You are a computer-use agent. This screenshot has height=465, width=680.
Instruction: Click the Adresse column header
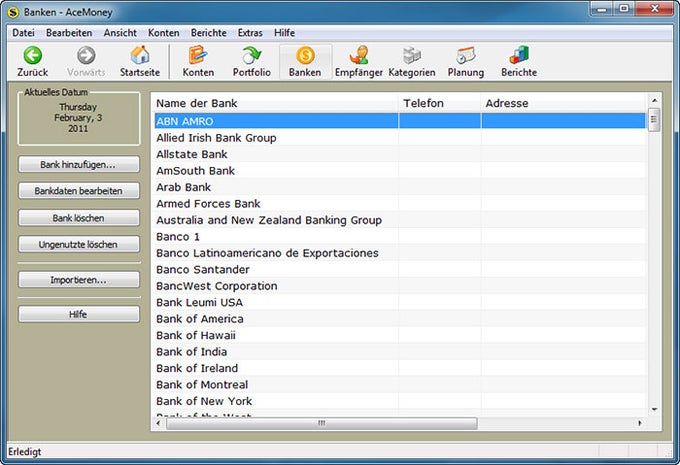pos(564,103)
